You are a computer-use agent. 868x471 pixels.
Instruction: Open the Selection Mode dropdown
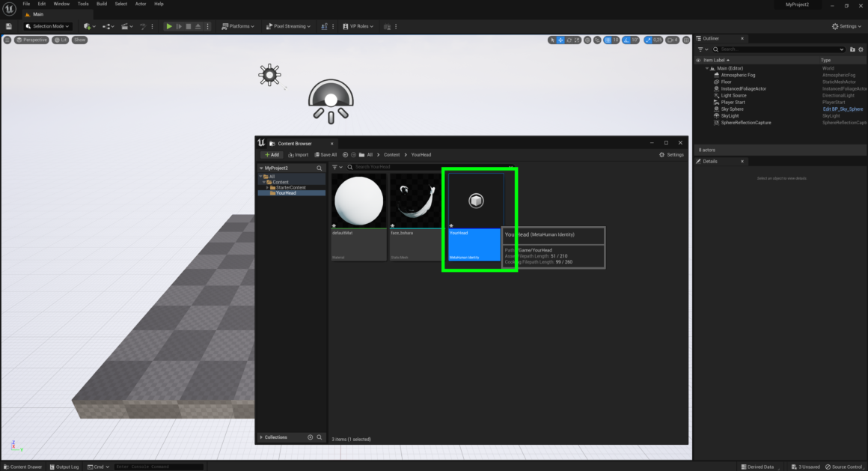pos(48,26)
